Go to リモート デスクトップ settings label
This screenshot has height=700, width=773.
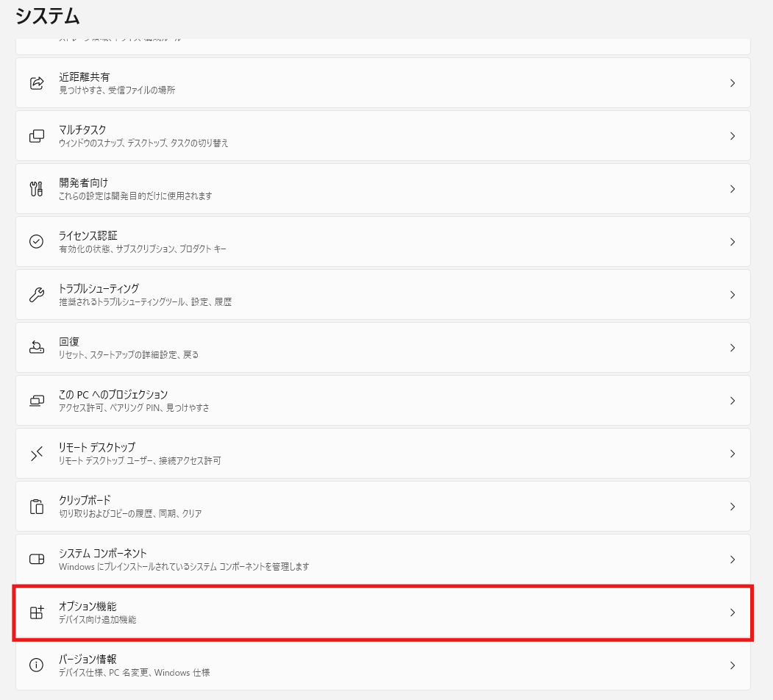96,448
